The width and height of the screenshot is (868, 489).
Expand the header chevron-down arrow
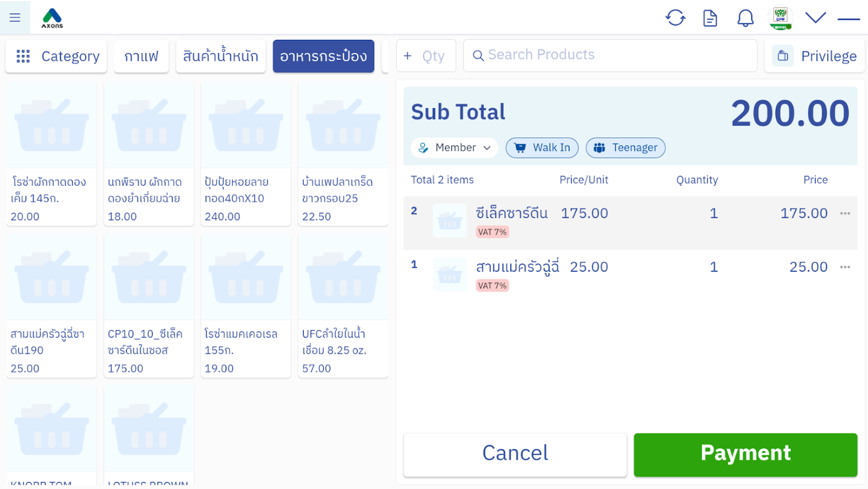pos(815,17)
